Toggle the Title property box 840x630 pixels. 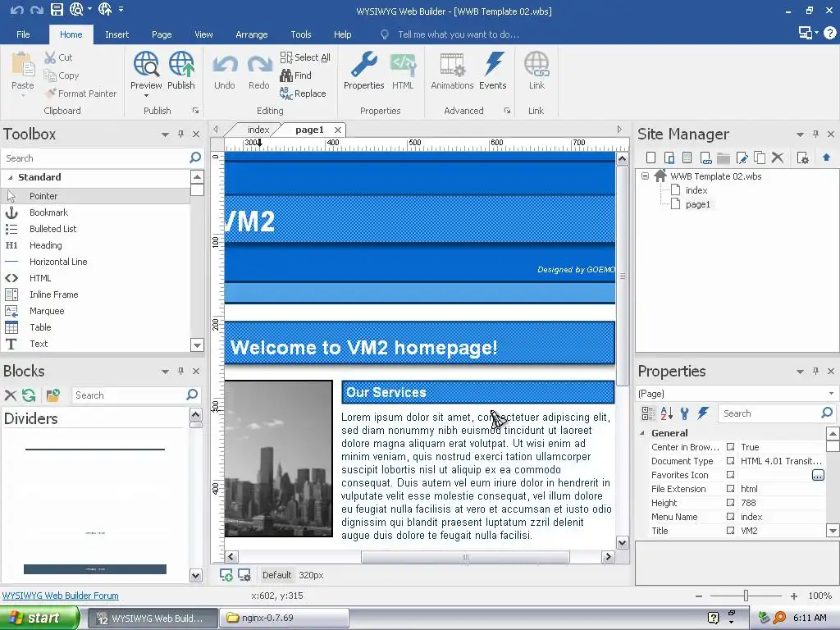[730, 531]
